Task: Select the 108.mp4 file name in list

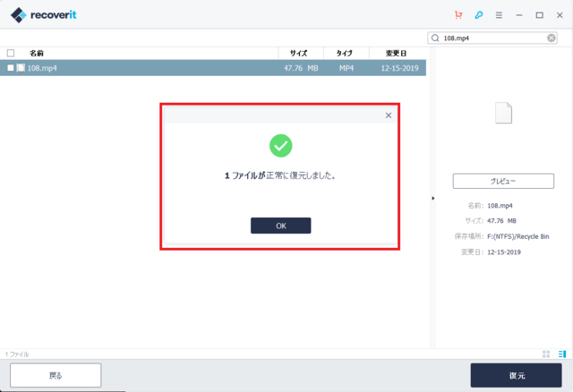Action: tap(42, 68)
